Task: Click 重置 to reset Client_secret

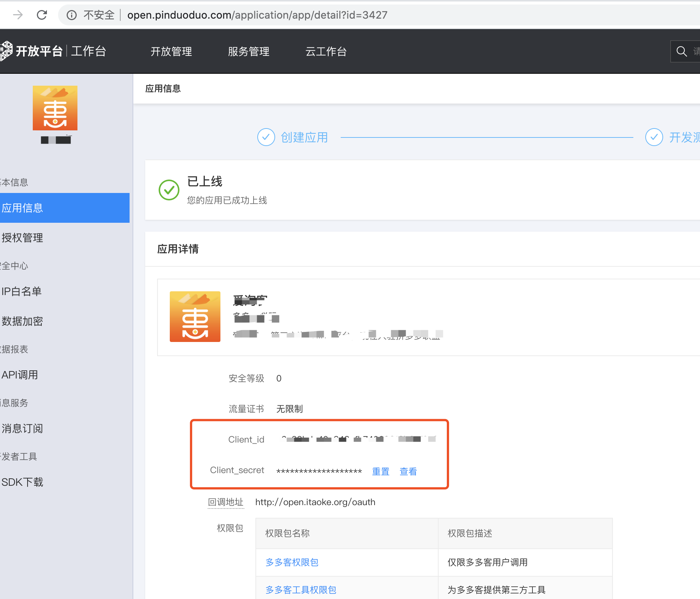Action: tap(381, 471)
